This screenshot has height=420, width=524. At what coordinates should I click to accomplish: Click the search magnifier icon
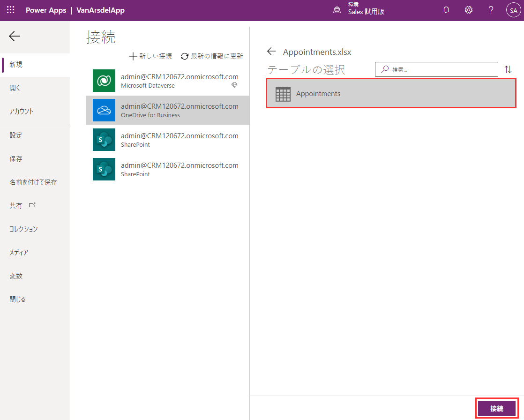385,69
